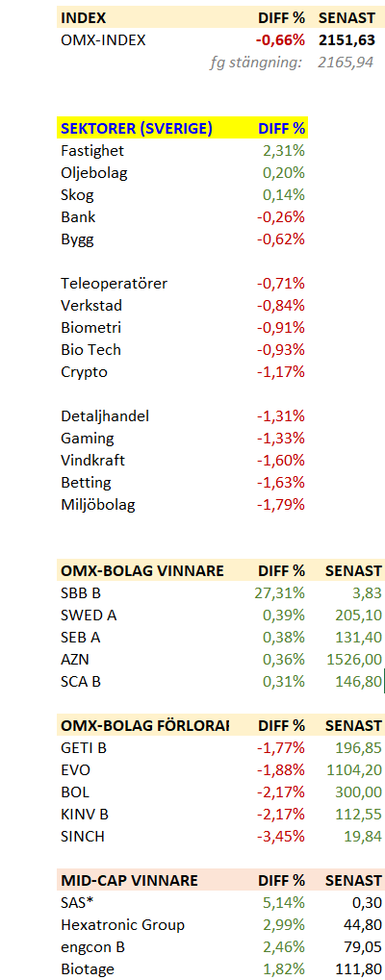Click the Miljöbolag sector label

(x=98, y=505)
